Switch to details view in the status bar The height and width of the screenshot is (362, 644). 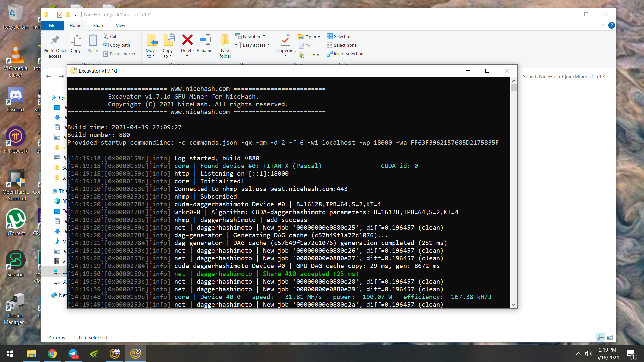click(x=600, y=338)
